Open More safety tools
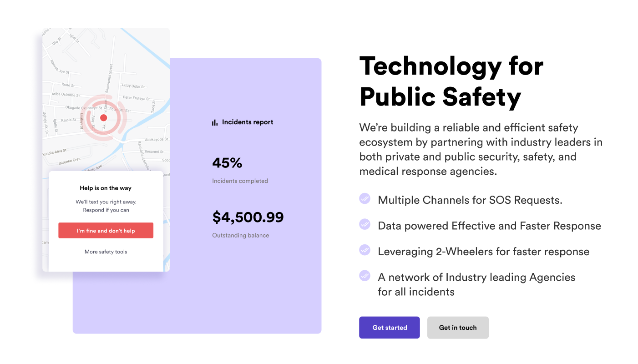 (106, 252)
